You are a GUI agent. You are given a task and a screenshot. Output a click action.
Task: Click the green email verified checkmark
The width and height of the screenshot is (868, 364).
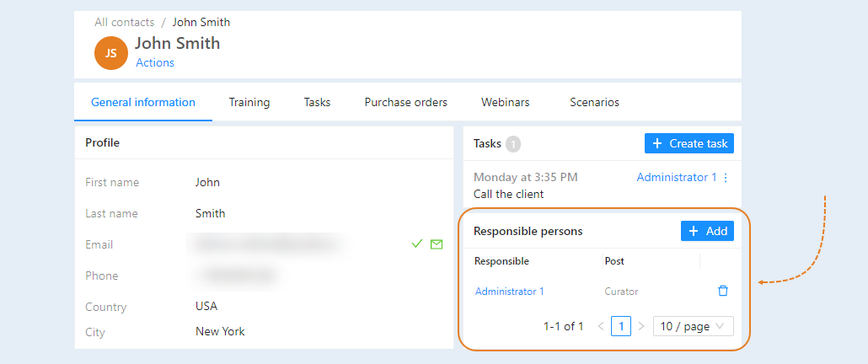pos(417,244)
